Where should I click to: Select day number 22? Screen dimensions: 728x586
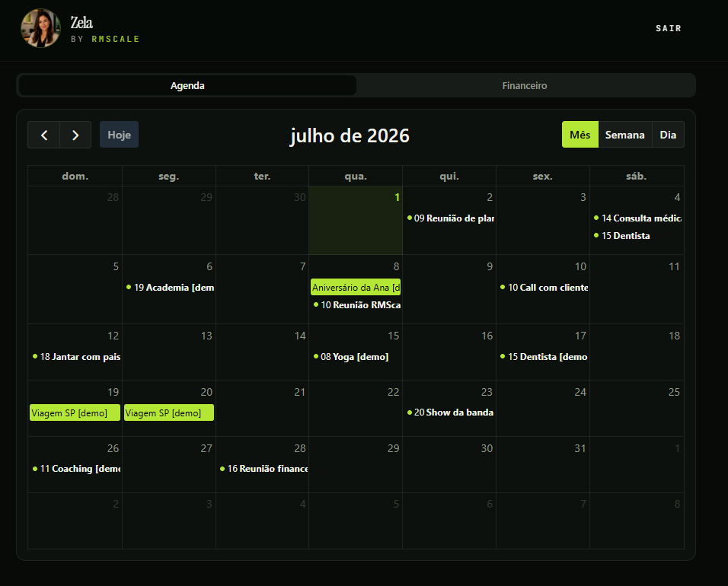coord(393,392)
